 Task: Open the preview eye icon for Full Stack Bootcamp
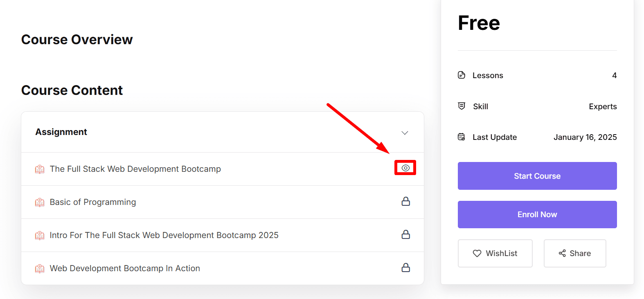[405, 168]
